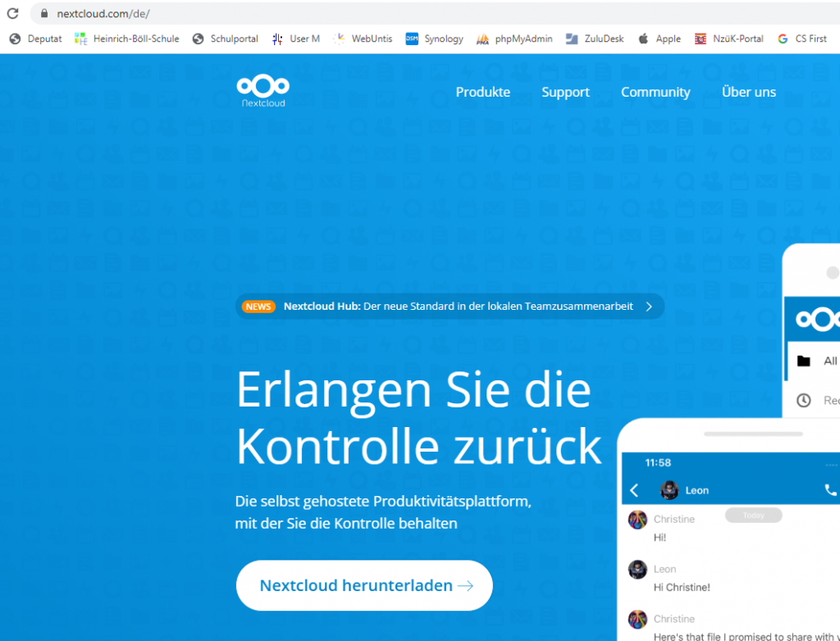Click the clock icon for recent files
Viewport: 840px width, 641px height.
804,400
